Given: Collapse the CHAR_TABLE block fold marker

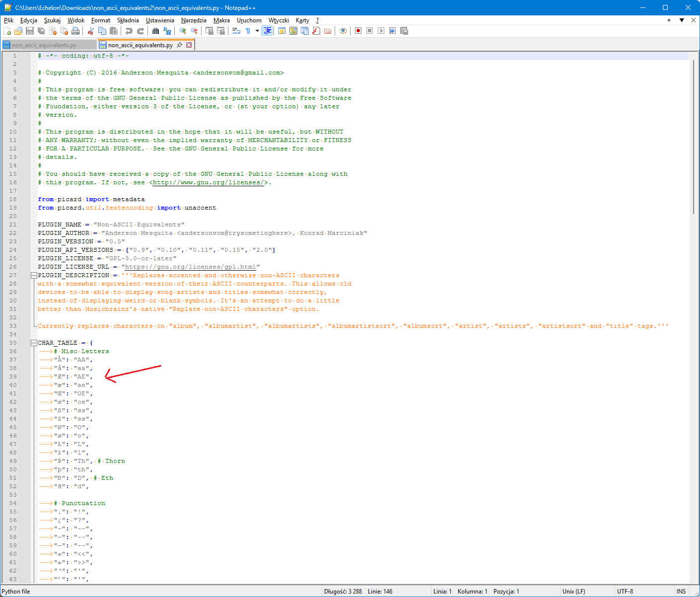Looking at the screenshot, I should (34, 343).
